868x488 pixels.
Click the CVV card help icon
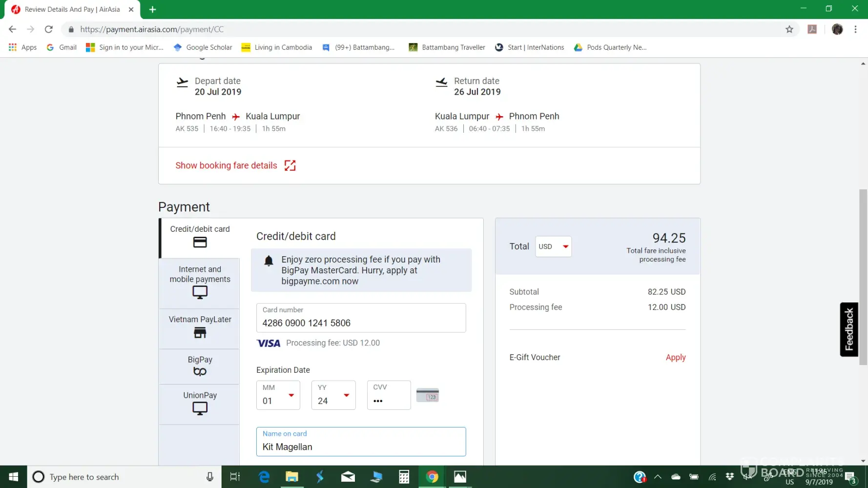tap(427, 395)
